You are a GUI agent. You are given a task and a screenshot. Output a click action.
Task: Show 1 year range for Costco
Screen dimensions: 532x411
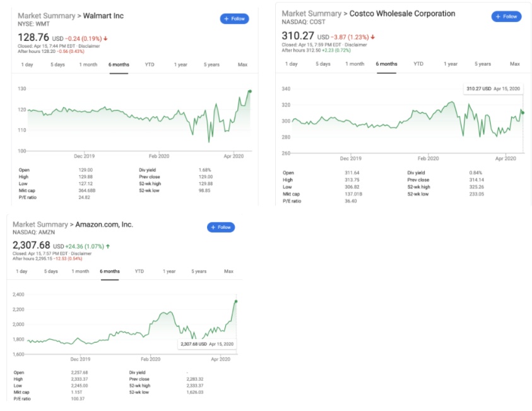coord(451,64)
